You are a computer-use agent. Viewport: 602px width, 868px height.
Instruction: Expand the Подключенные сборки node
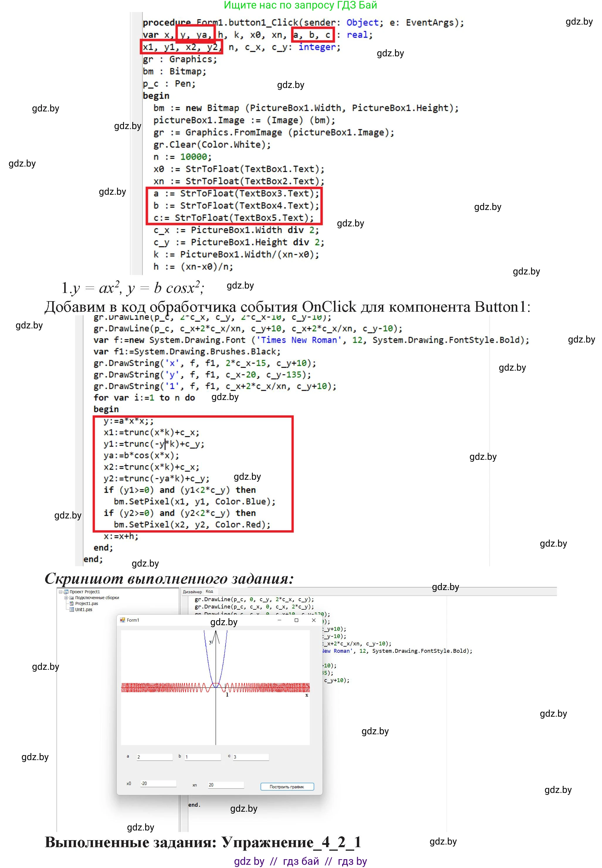(66, 598)
